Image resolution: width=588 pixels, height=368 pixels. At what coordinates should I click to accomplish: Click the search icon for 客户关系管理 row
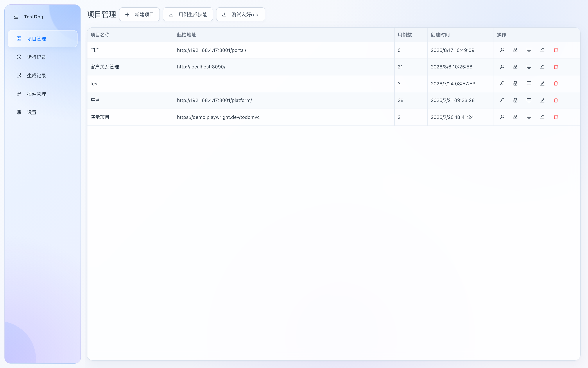pyautogui.click(x=502, y=67)
